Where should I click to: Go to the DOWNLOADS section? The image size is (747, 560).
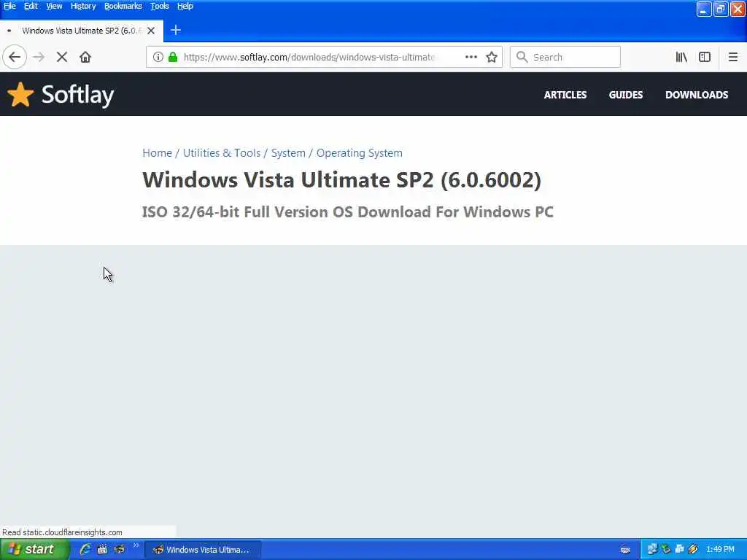click(697, 95)
